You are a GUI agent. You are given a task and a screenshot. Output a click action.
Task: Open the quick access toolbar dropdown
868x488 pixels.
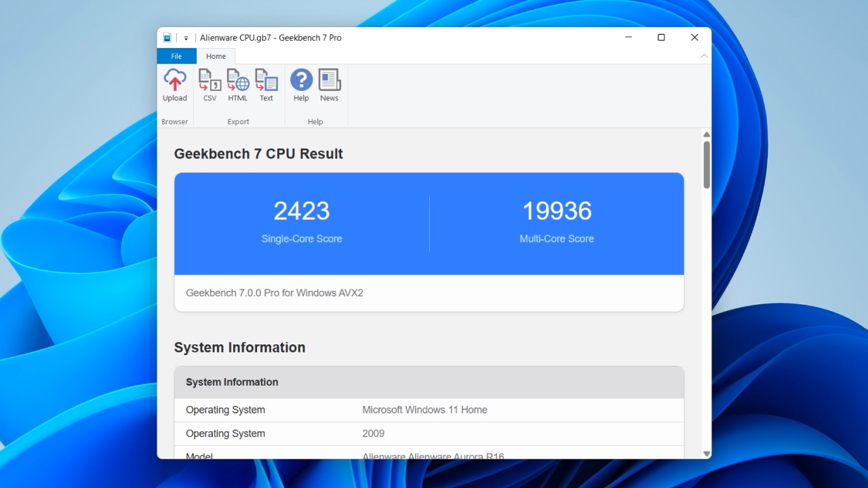[186, 39]
